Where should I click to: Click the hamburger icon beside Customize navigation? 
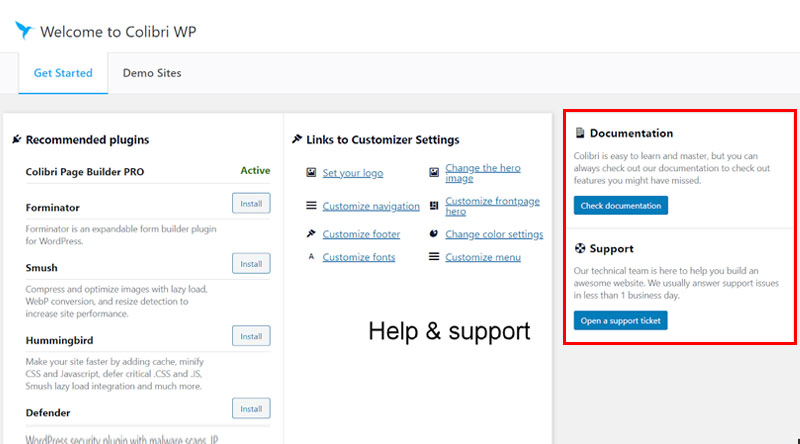(311, 206)
